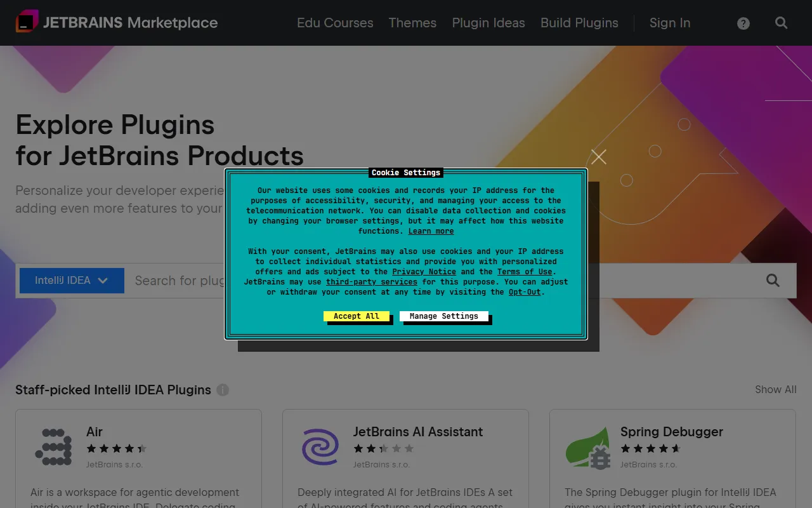
Task: Go to Edu Courses section
Action: [x=335, y=23]
